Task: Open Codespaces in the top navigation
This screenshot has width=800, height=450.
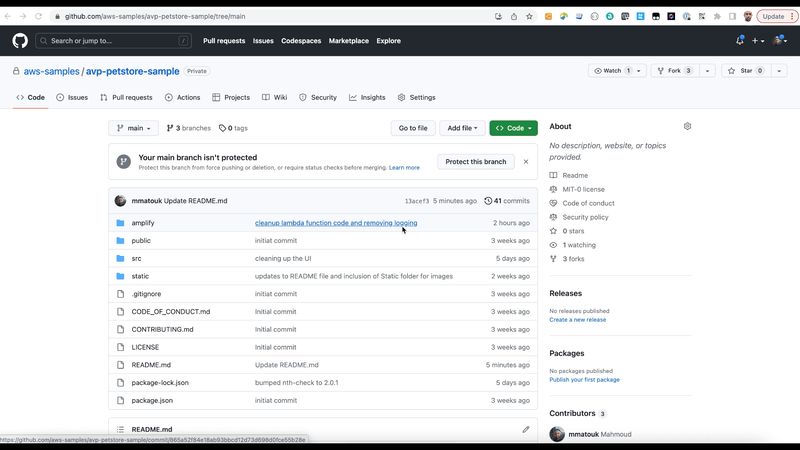Action: (x=301, y=41)
